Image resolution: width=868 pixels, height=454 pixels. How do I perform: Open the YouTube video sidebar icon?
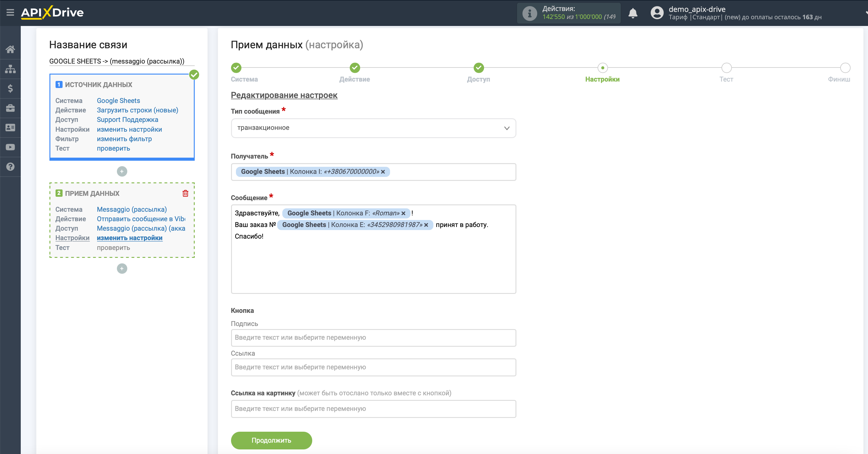pyautogui.click(x=10, y=147)
